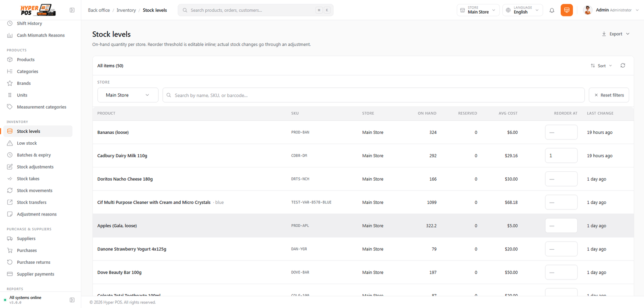Click the All systems online status
This screenshot has height=308, width=644.
[x=25, y=298]
